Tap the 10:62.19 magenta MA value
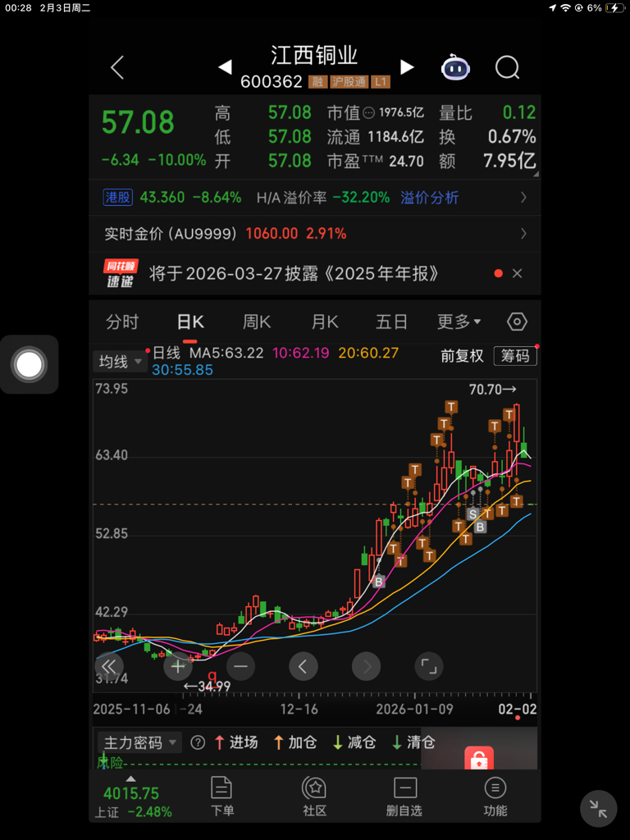The image size is (630, 840). point(300,353)
